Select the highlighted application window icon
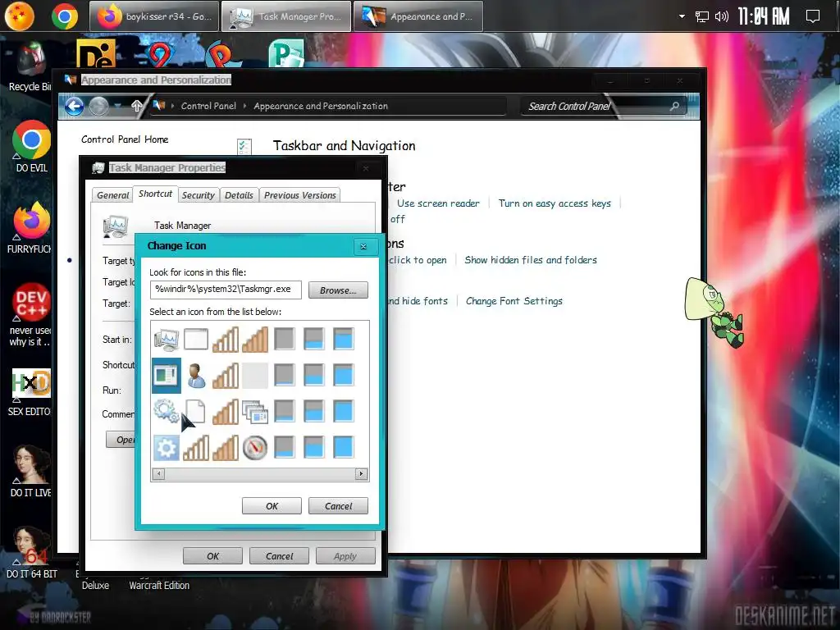The height and width of the screenshot is (630, 840). [x=166, y=376]
